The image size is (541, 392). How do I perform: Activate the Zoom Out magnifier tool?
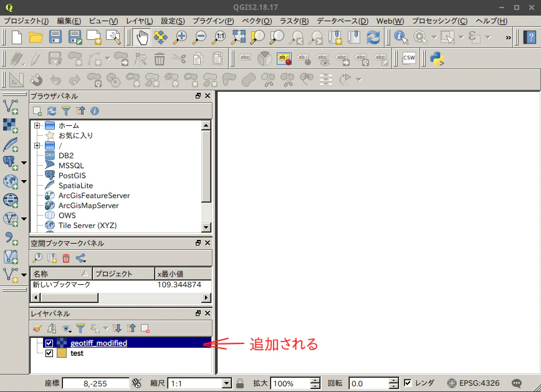(x=199, y=37)
